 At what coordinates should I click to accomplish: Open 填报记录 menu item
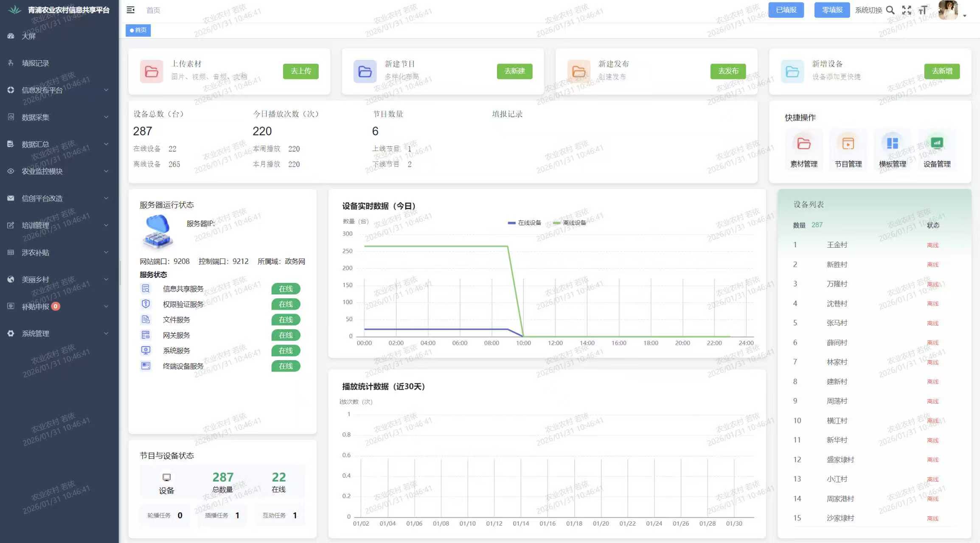pyautogui.click(x=36, y=63)
